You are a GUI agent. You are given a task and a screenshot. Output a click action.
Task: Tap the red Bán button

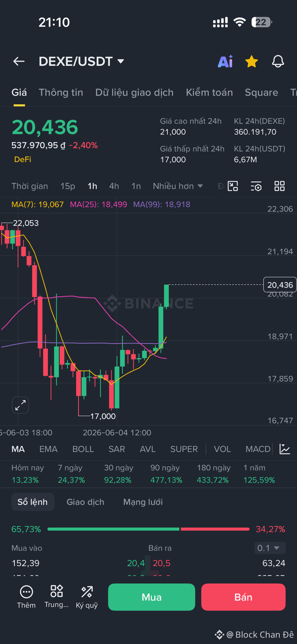[x=243, y=597]
